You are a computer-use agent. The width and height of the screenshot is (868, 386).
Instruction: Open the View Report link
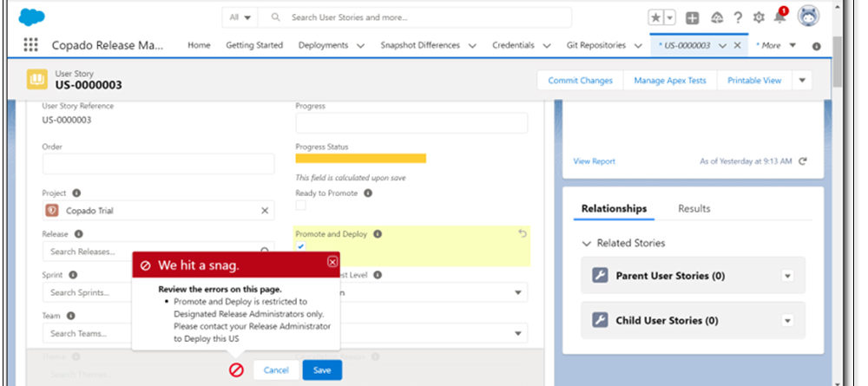point(594,161)
